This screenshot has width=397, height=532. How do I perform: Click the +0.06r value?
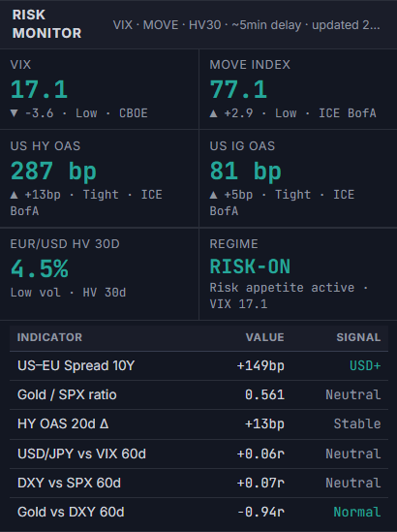click(260, 454)
